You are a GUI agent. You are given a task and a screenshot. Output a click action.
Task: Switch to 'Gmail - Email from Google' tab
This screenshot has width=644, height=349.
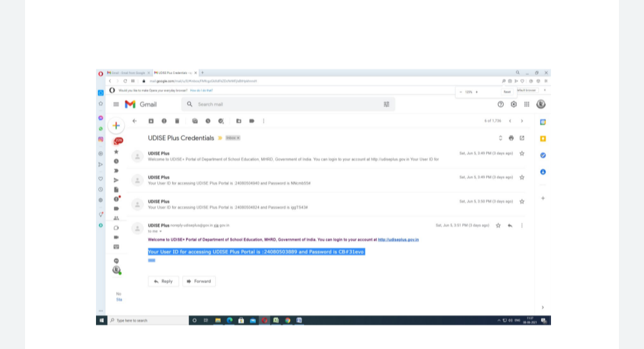tap(129, 73)
